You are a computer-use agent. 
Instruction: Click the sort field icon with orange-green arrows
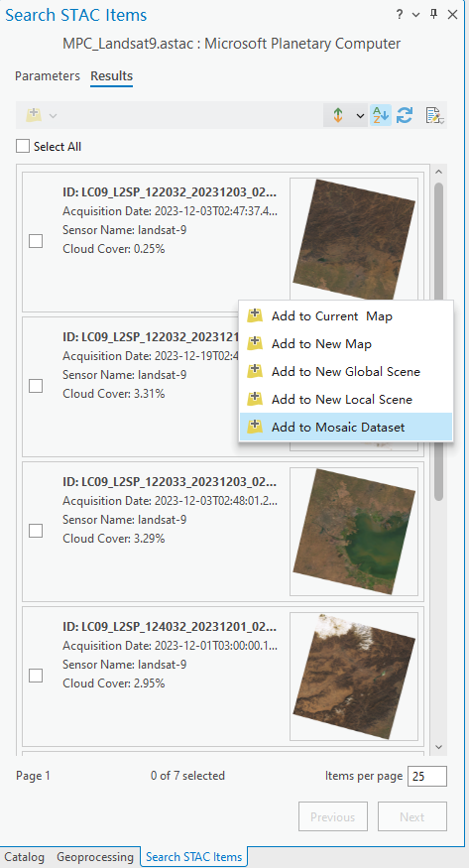pos(338,115)
